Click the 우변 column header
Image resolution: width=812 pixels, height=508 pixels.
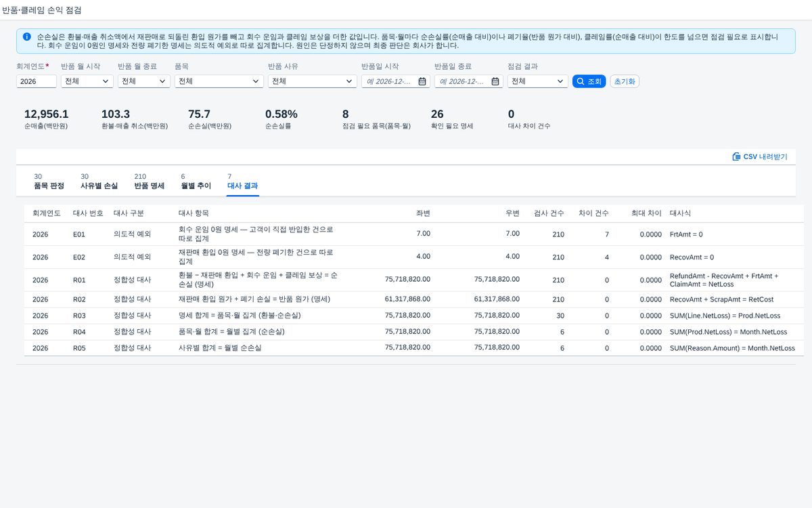pyautogui.click(x=512, y=213)
